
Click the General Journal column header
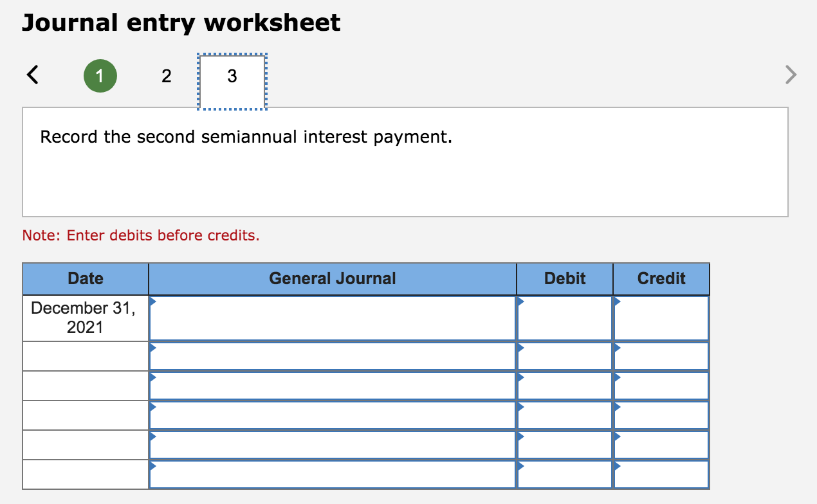pos(333,278)
